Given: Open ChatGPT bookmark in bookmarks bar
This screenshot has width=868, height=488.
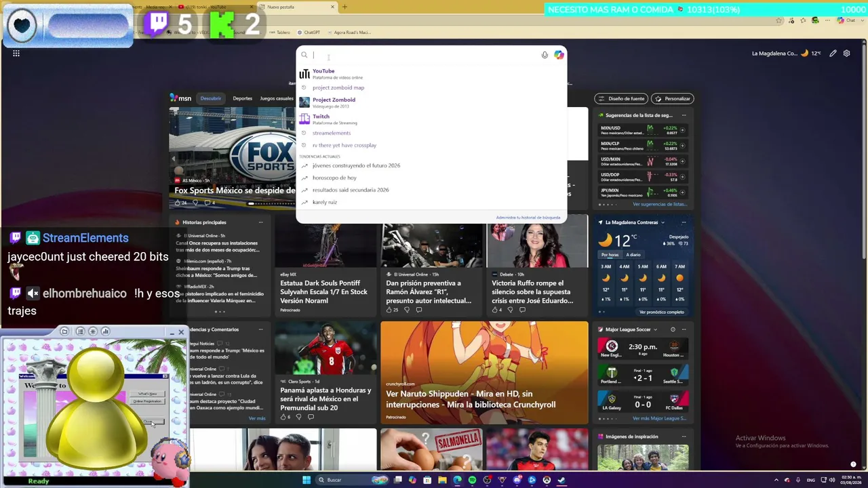Looking at the screenshot, I should coord(307,32).
